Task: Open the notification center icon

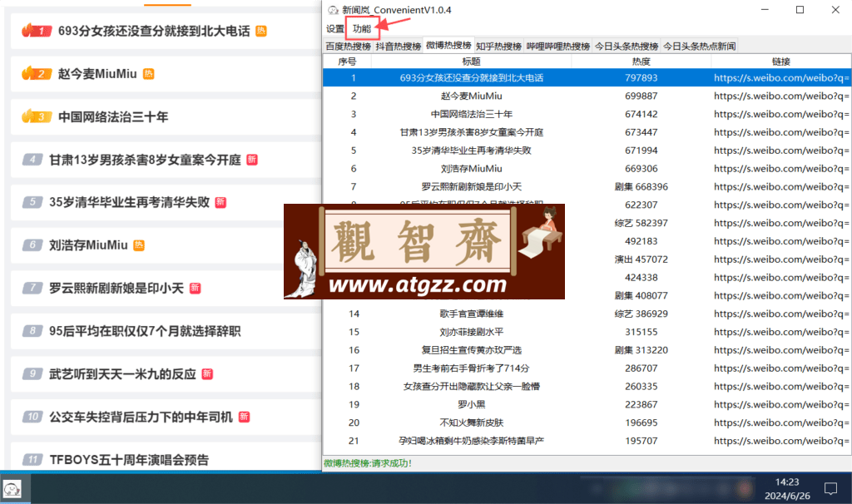Action: pyautogui.click(x=831, y=489)
